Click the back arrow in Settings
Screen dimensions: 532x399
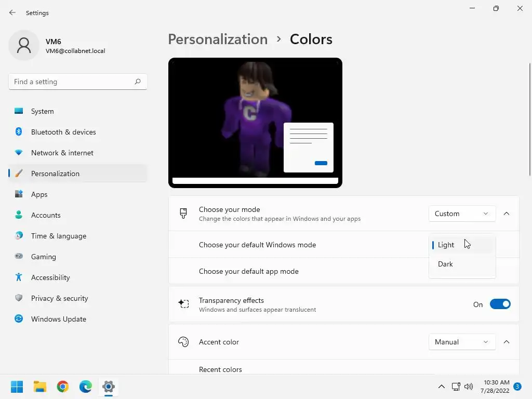(12, 12)
